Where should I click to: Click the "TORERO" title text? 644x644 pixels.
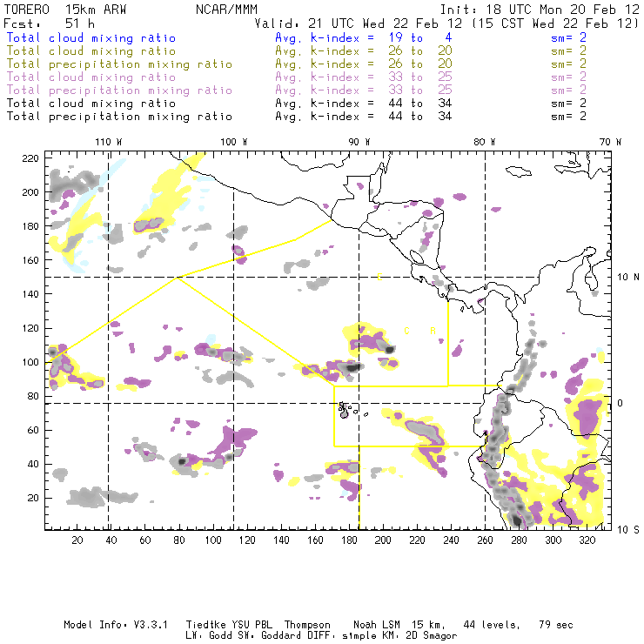pos(26,10)
